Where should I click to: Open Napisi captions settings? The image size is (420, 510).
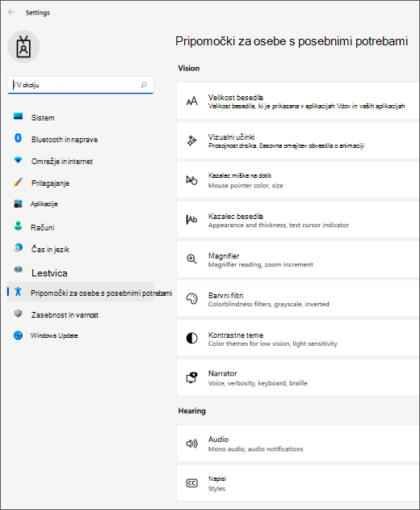click(x=298, y=483)
